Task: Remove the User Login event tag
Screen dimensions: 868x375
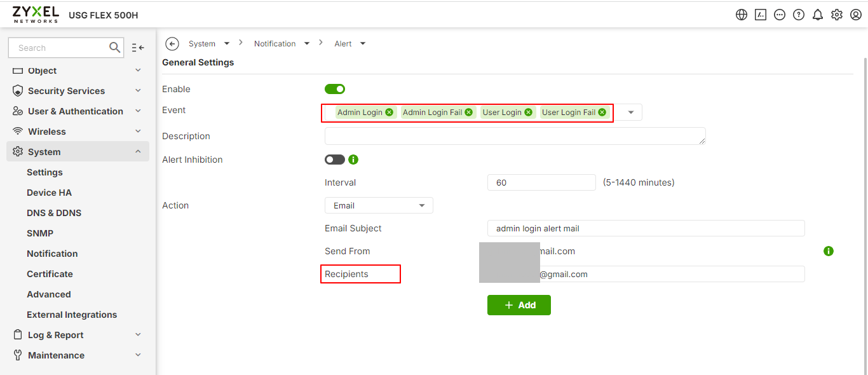Action: (x=528, y=112)
